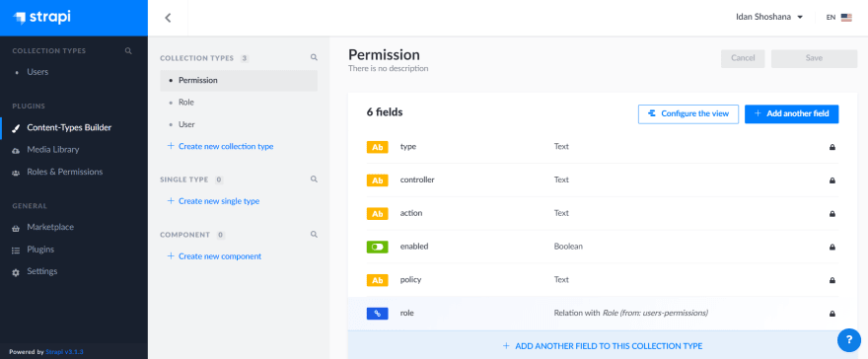The height and width of the screenshot is (359, 868).
Task: Click the Boolean type label
Action: coord(568,247)
